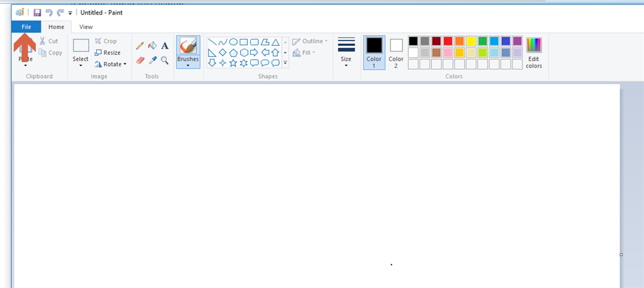Select the Magnifier tool
The image size is (644, 288).
(x=165, y=61)
